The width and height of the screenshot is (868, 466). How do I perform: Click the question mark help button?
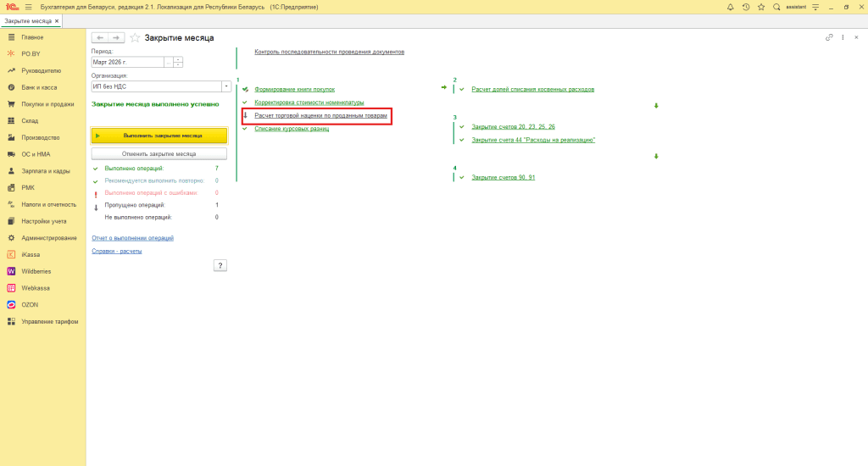220,266
